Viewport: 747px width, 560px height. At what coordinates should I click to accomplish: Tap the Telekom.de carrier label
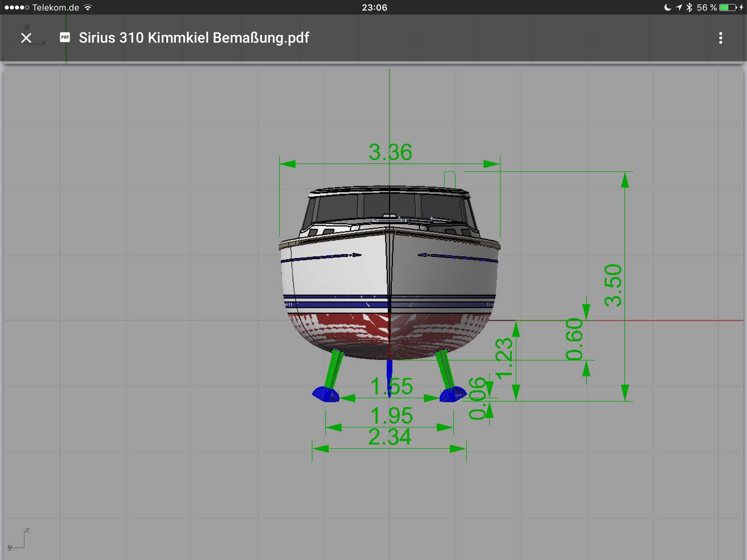pyautogui.click(x=55, y=7)
